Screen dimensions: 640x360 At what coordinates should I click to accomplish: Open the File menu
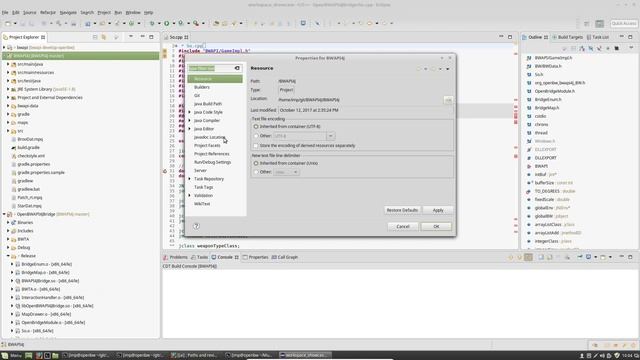[5, 13]
